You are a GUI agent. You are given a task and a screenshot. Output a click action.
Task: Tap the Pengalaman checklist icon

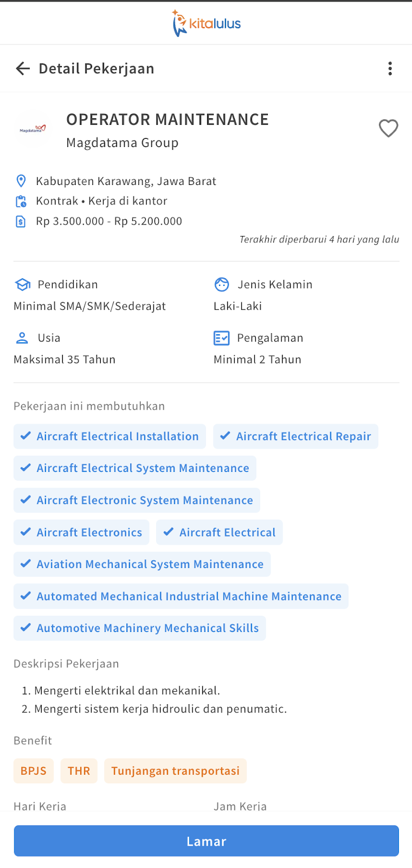[x=222, y=338]
